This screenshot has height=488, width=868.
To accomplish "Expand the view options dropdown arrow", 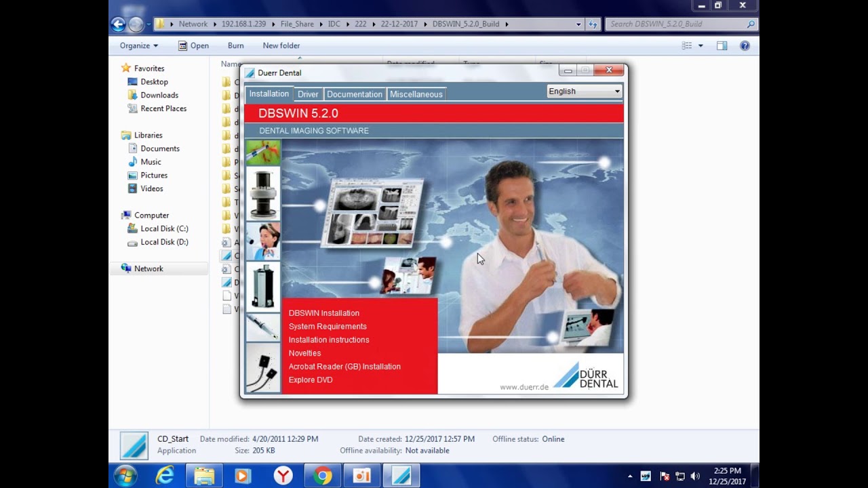I will point(701,45).
